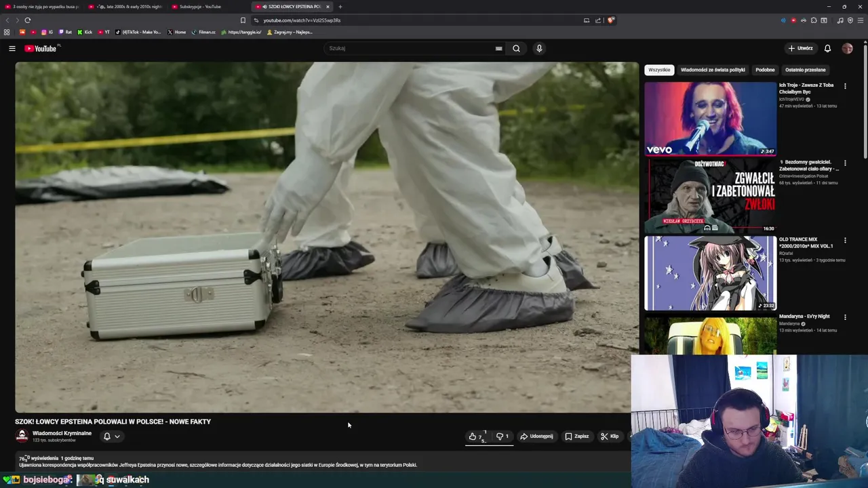
Task: Open the Zagraj.my bookmark
Action: pos(290,32)
